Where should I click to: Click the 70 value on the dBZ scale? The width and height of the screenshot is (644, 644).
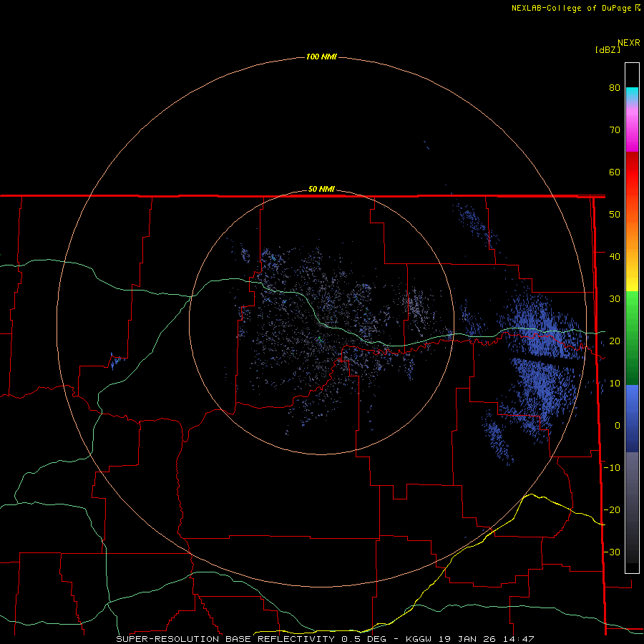point(615,130)
